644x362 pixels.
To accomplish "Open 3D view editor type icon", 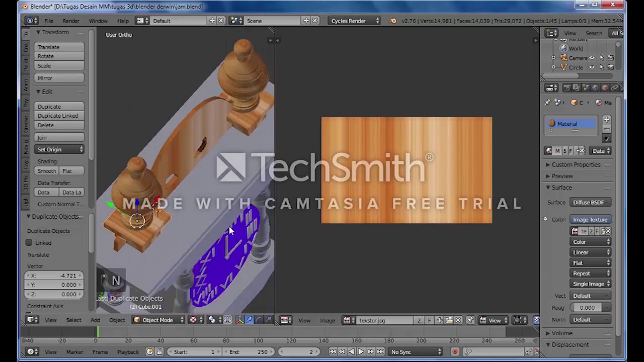I will tap(32, 320).
